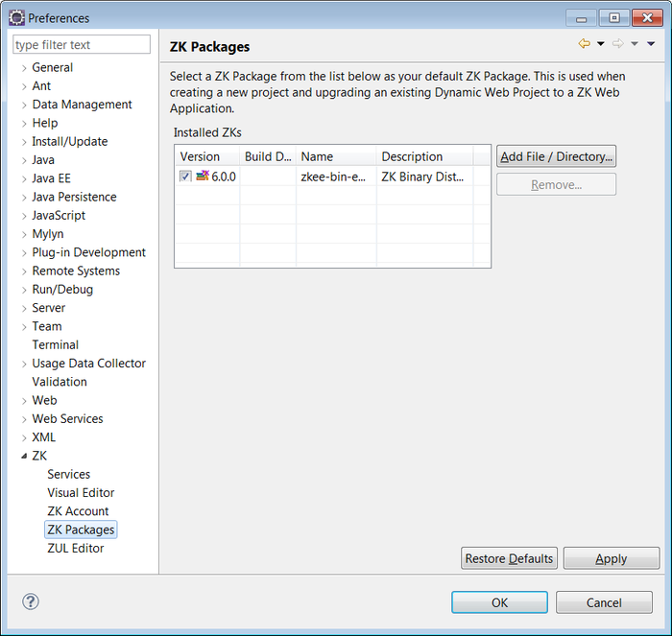Click the Description column header

424,156
